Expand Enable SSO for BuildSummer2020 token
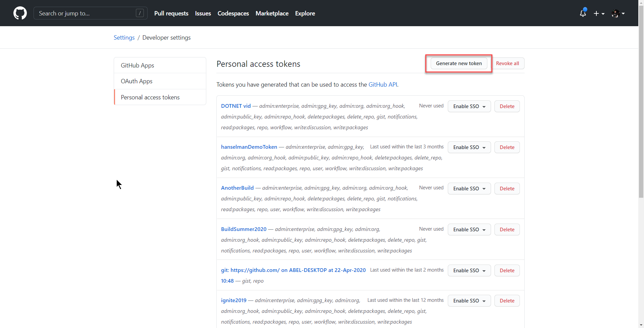The height and width of the screenshot is (328, 644). pyautogui.click(x=469, y=230)
